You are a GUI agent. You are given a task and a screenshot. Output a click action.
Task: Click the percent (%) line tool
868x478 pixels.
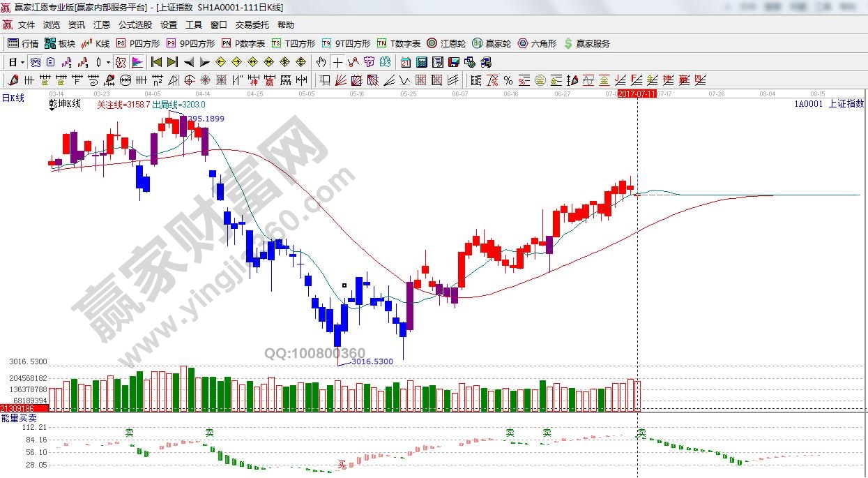click(508, 80)
